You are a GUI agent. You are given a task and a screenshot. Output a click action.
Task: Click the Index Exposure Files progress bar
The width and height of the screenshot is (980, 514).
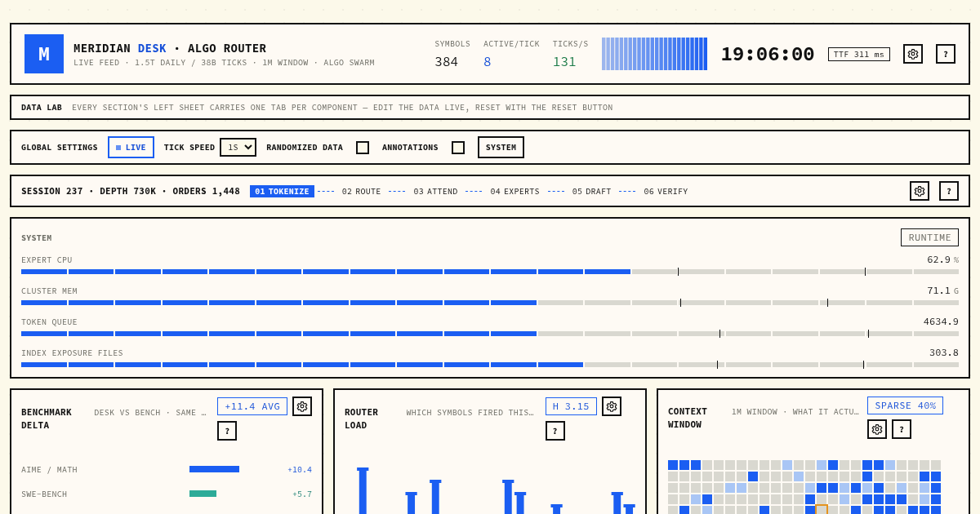click(x=490, y=365)
